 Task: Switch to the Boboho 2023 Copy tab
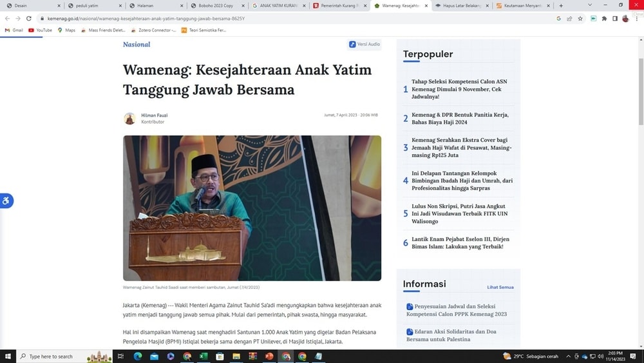[x=216, y=6]
